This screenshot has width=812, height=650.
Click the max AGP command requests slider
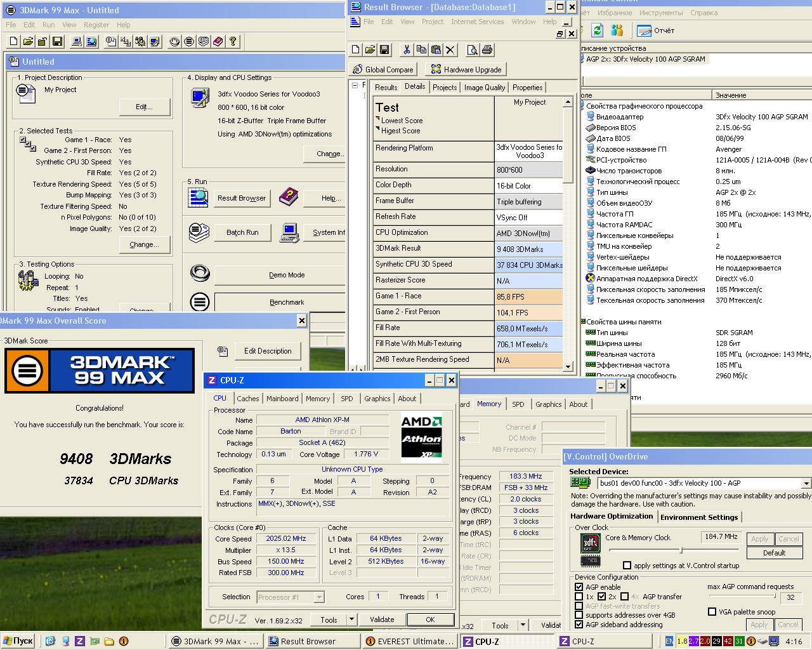click(741, 597)
